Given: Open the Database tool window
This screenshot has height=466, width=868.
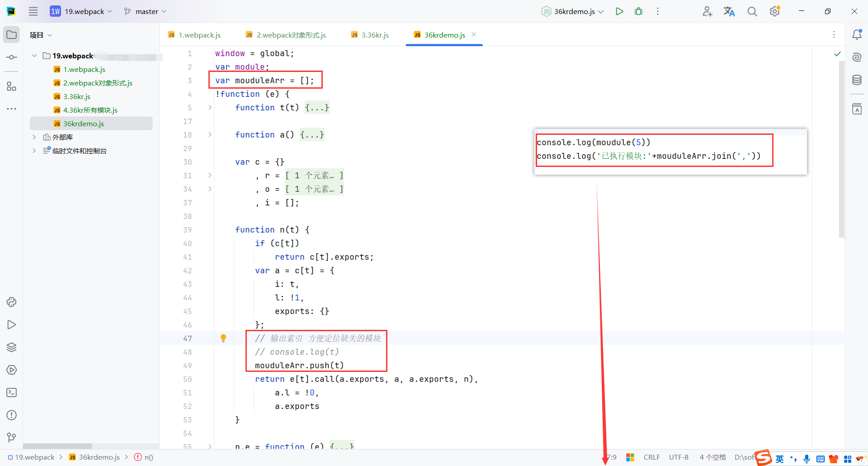Looking at the screenshot, I should [x=857, y=80].
